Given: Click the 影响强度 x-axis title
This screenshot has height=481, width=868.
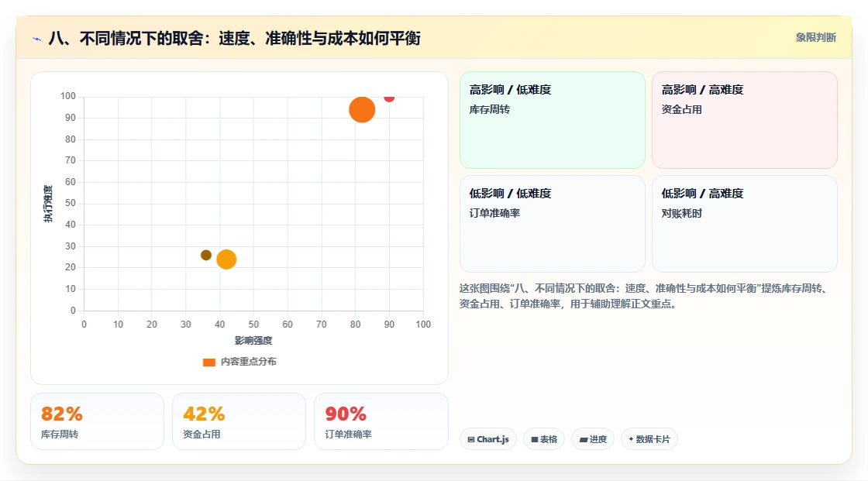Looking at the screenshot, I should pyautogui.click(x=253, y=340).
